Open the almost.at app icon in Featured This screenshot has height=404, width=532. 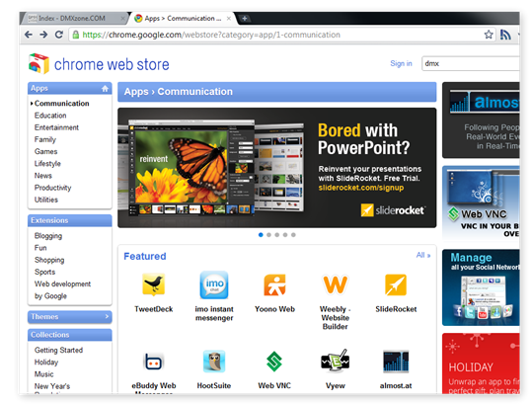pos(396,362)
